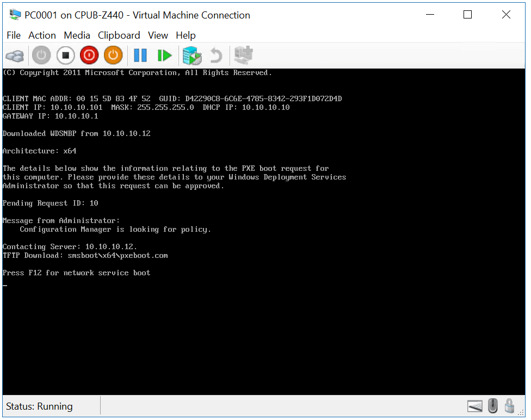Open the File menu
531x420 pixels.
pos(13,35)
